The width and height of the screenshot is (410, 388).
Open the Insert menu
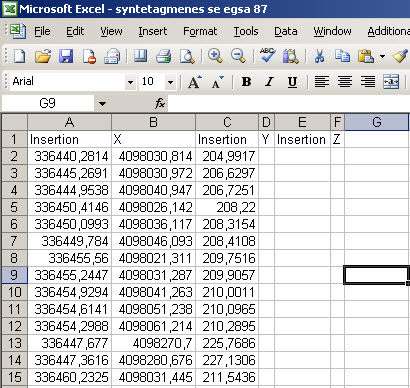click(153, 31)
